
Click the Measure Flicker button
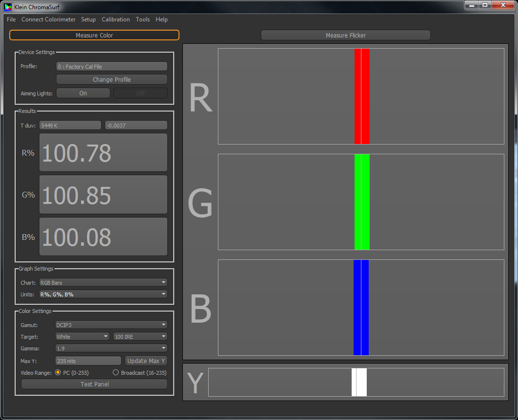[x=345, y=35]
